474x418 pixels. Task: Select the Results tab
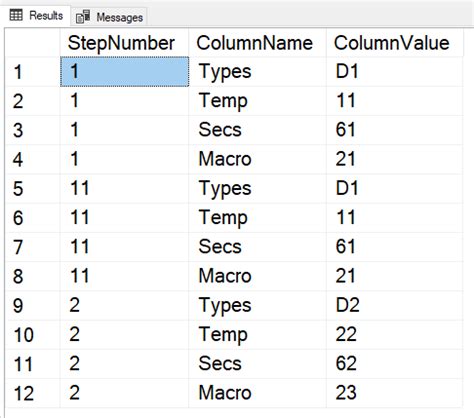tap(36, 15)
